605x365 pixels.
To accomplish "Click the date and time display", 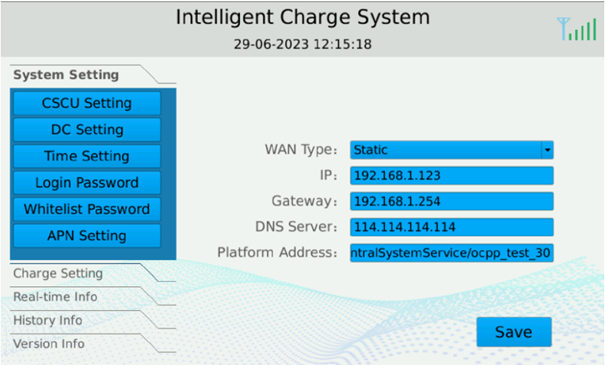I will coord(302,44).
